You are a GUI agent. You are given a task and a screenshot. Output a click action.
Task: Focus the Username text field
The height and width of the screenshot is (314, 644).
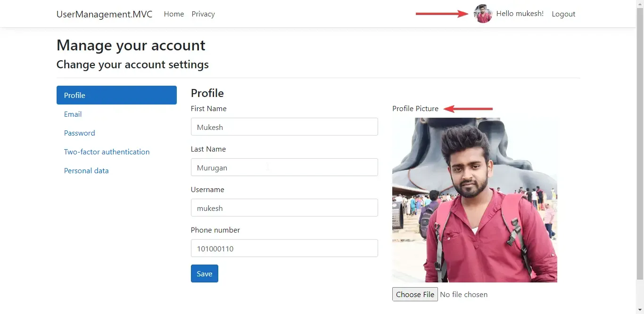pos(284,208)
